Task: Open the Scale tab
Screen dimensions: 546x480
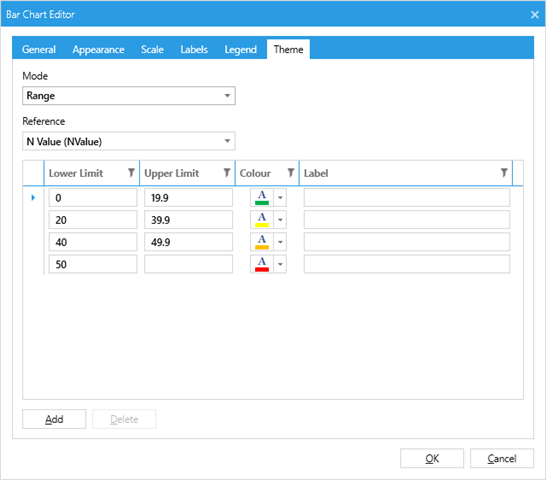Action: click(152, 49)
